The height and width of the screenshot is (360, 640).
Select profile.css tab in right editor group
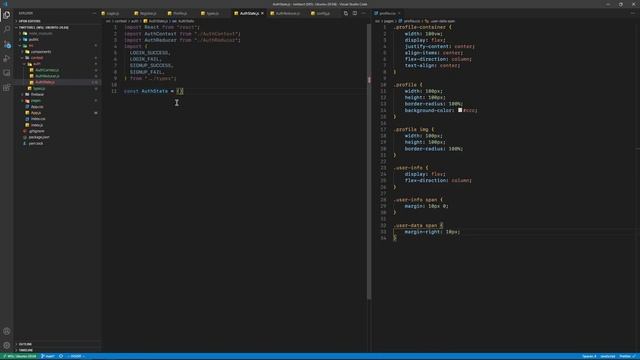387,13
